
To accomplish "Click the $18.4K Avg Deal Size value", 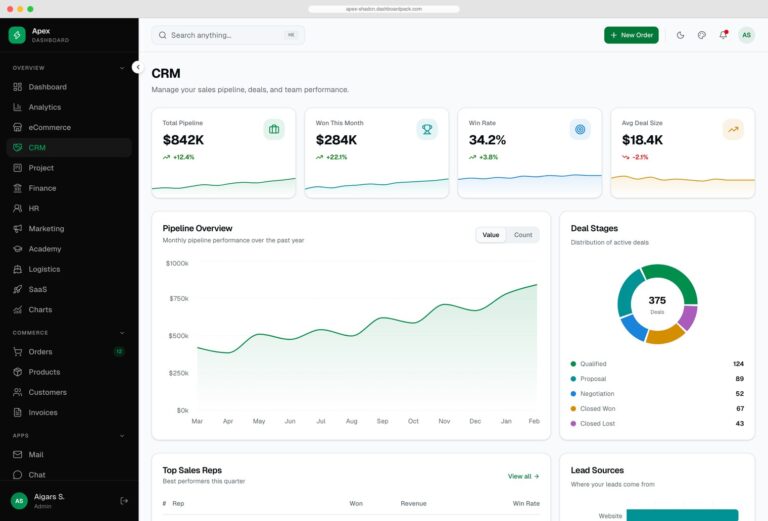I will [643, 140].
